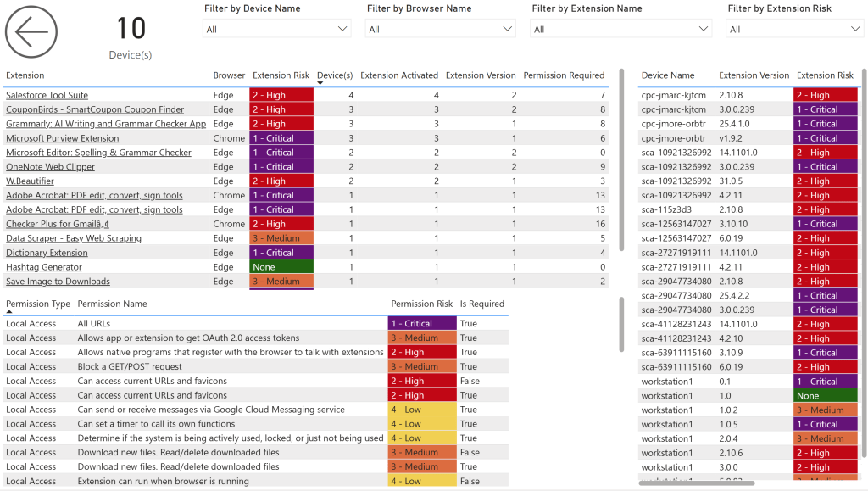This screenshot has width=868, height=491.
Task: Click the Extension Activated column header
Action: pyautogui.click(x=399, y=75)
